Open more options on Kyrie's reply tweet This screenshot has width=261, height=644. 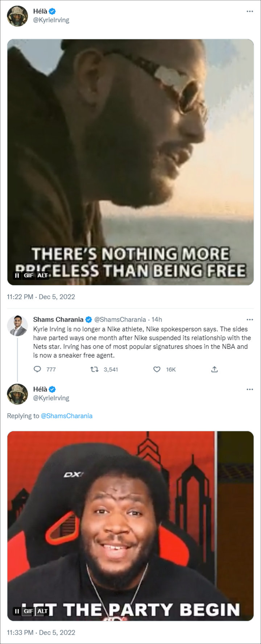[249, 389]
